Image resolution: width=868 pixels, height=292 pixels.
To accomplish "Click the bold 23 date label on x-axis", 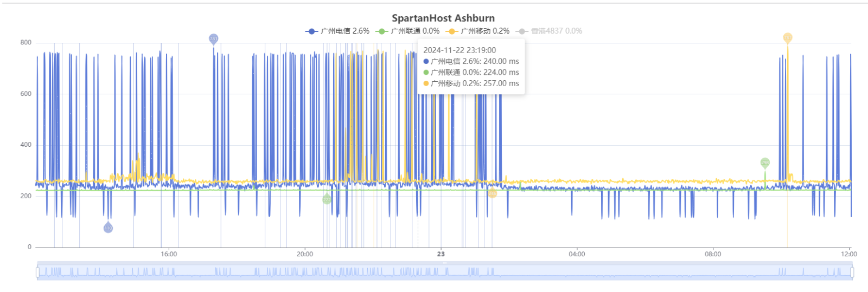I will [441, 254].
